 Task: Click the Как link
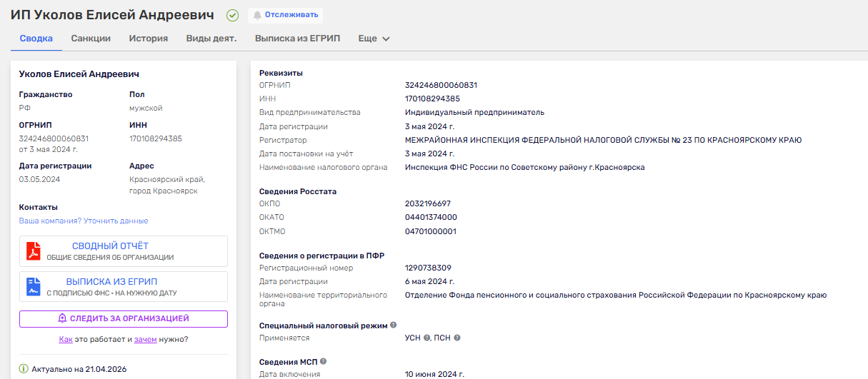tap(66, 340)
